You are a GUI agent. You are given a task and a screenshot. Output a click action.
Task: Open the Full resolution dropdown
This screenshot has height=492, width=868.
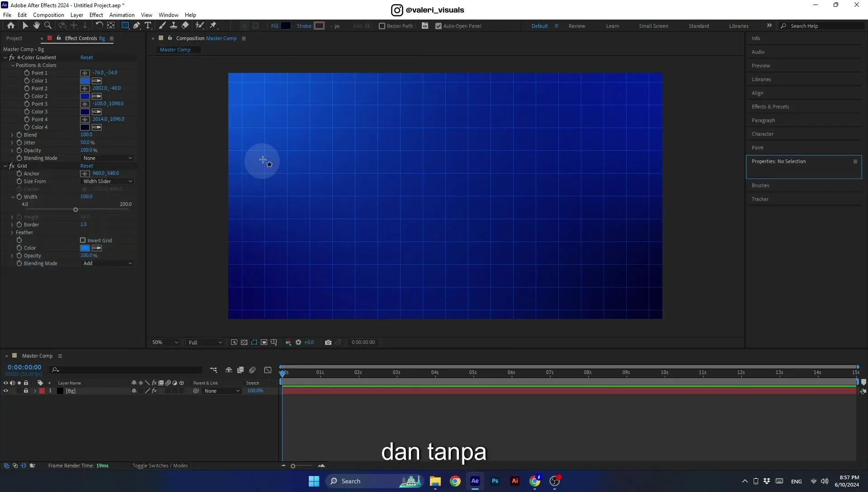click(205, 342)
